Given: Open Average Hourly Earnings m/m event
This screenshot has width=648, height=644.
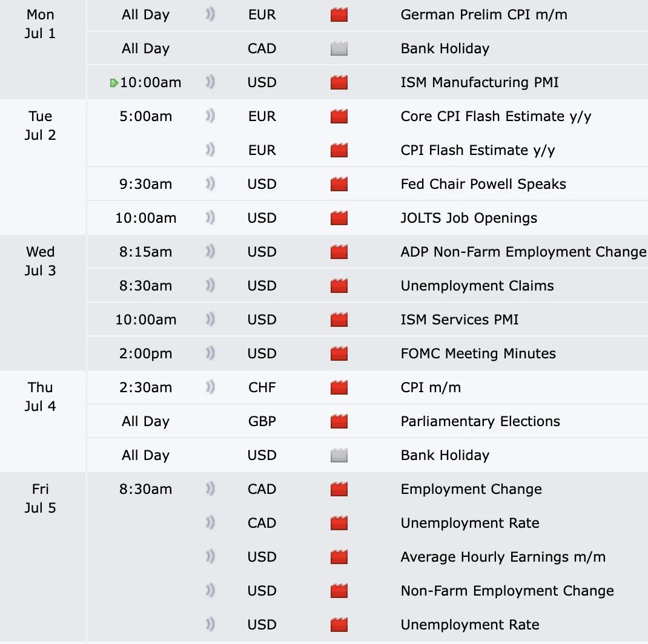Looking at the screenshot, I should coord(503,557).
